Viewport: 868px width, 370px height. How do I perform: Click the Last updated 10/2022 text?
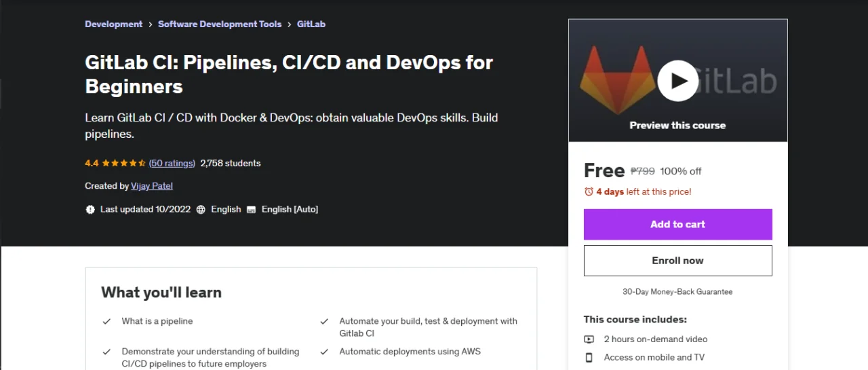145,209
